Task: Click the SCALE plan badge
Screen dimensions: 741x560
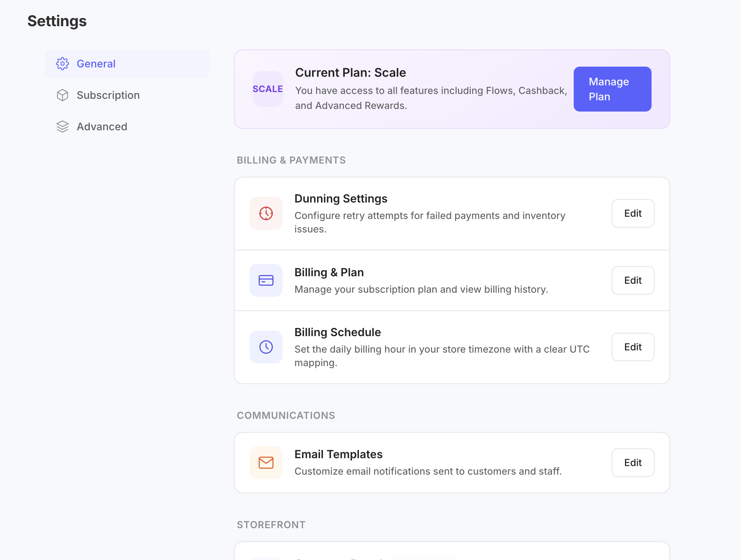Action: [x=268, y=89]
